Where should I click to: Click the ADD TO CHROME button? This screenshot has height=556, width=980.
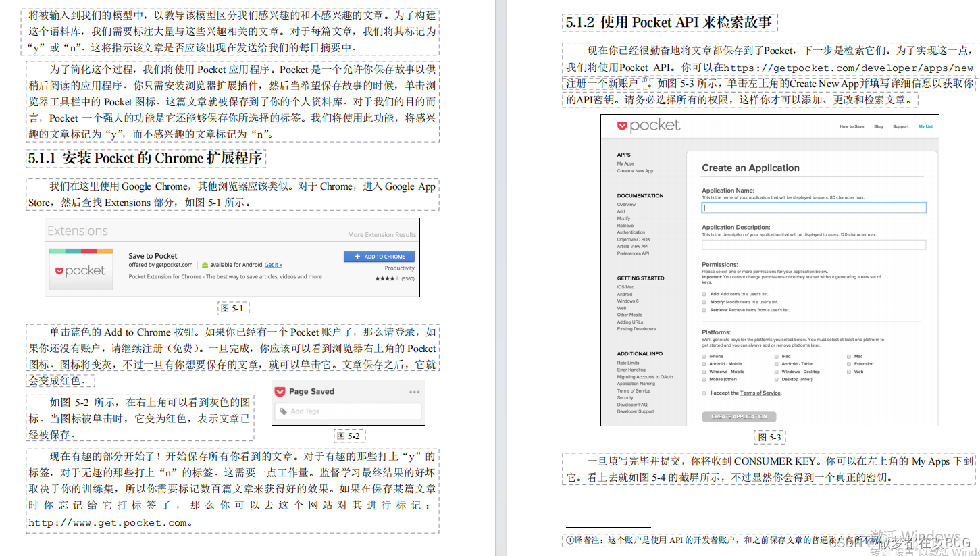[379, 257]
